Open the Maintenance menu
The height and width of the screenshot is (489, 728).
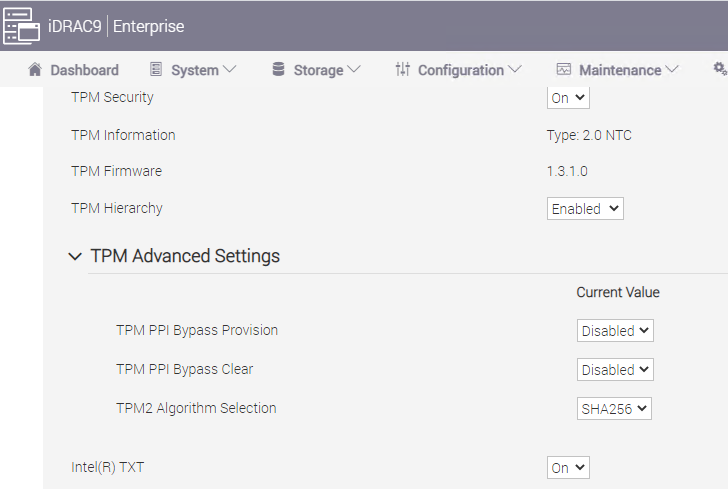click(x=618, y=70)
